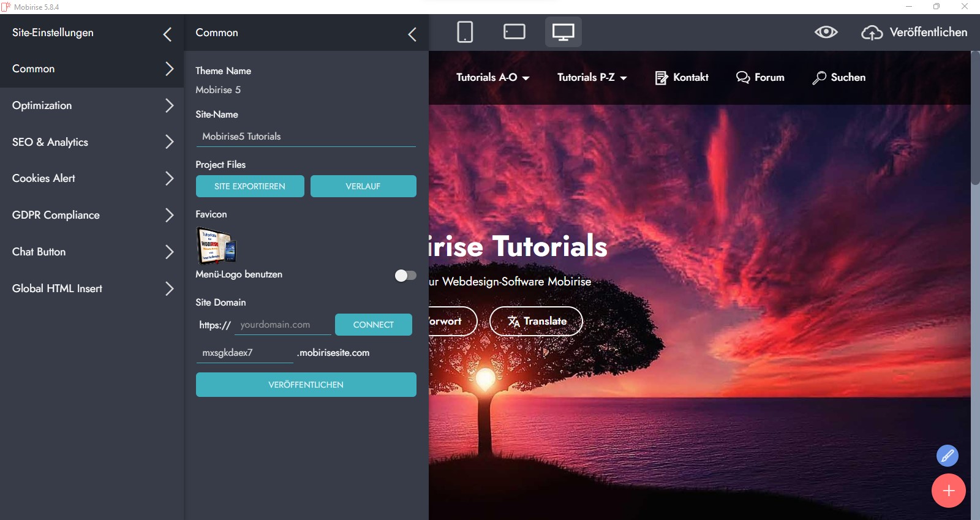The image size is (980, 520).
Task: Close the Common panel back arrow
Action: 412,34
